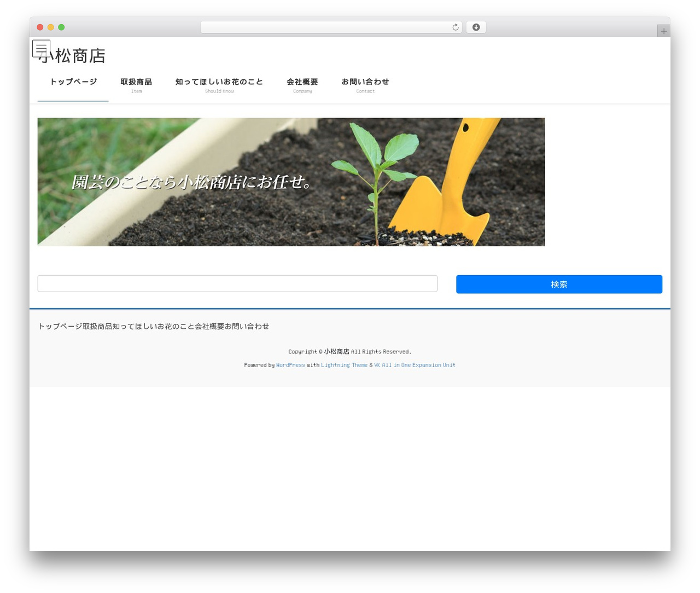Open the 小松商店 site title

pos(72,56)
